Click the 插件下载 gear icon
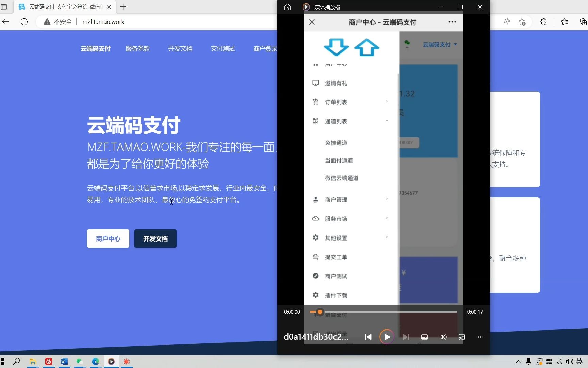The image size is (588, 368). (316, 295)
